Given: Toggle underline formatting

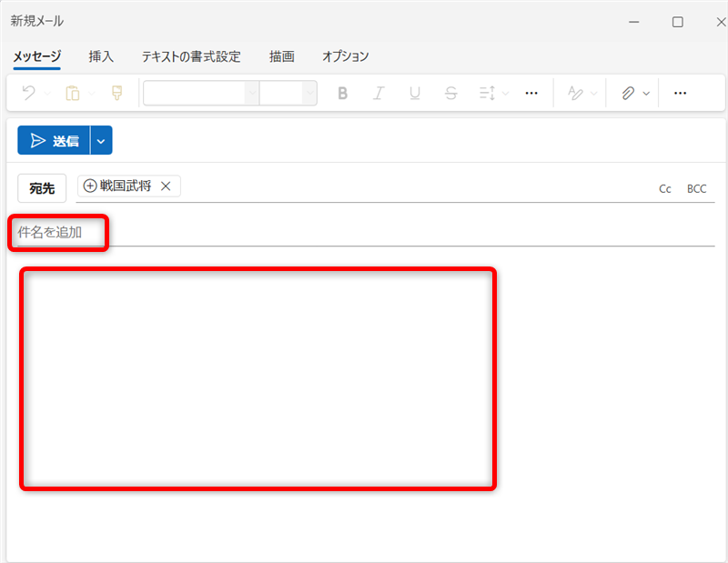Looking at the screenshot, I should click(x=415, y=93).
